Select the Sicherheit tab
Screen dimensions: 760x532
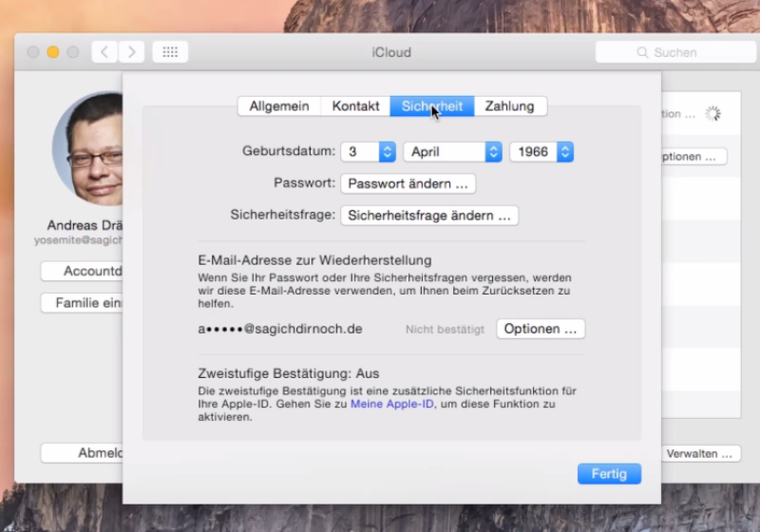click(x=431, y=106)
